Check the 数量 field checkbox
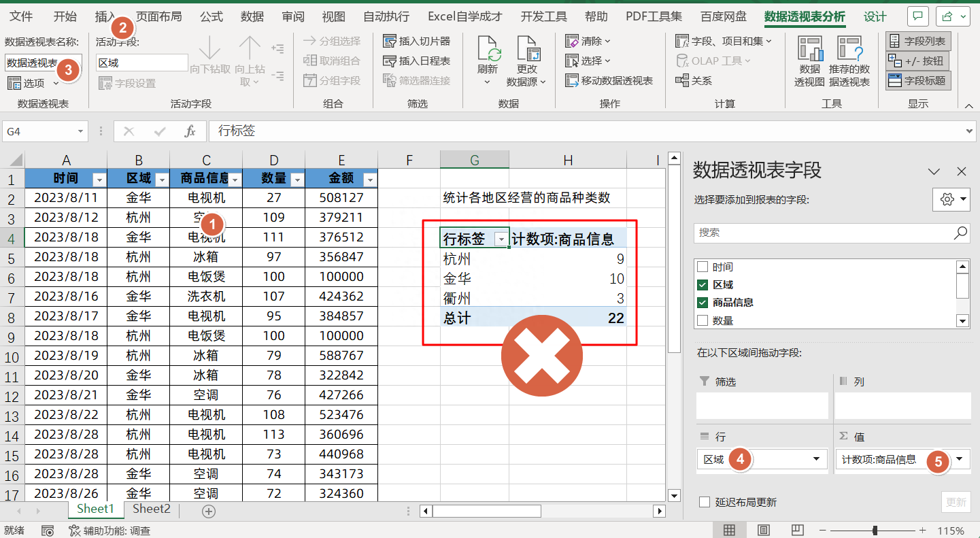The height and width of the screenshot is (538, 980). [703, 320]
